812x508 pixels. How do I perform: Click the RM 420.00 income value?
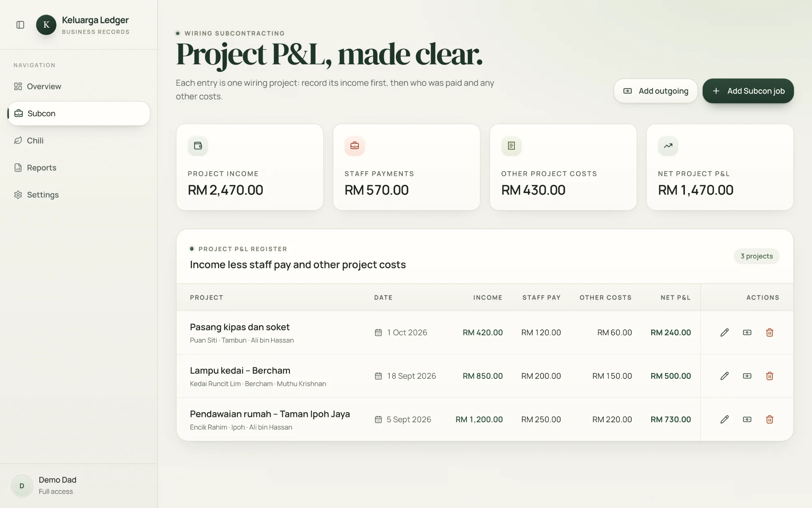tap(483, 332)
